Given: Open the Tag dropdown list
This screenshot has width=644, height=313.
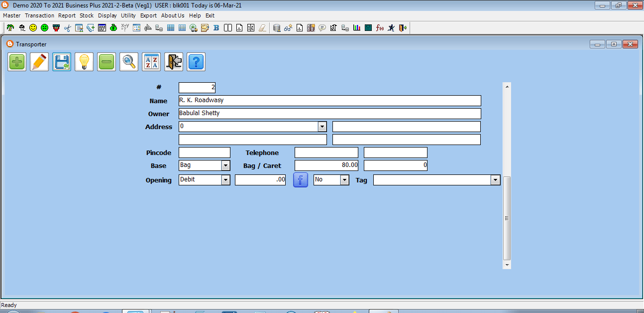Looking at the screenshot, I should [495, 180].
